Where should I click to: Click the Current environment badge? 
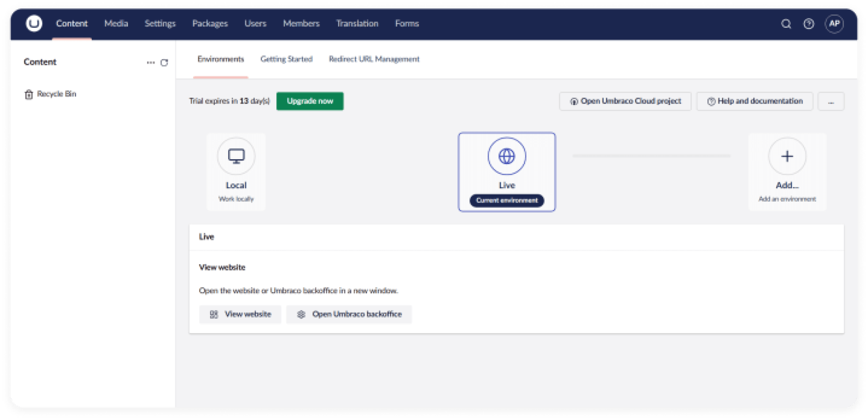click(507, 200)
